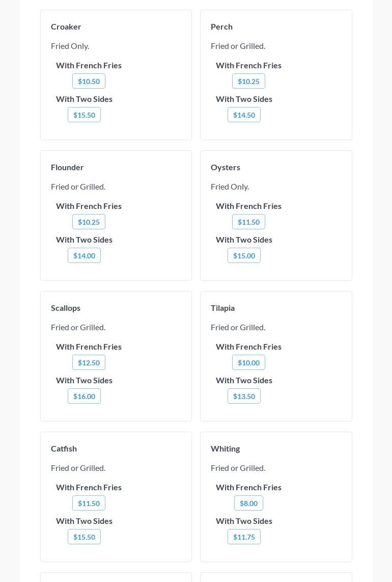Click the Whiting menu item heading
The height and width of the screenshot is (582, 392).
(x=225, y=448)
